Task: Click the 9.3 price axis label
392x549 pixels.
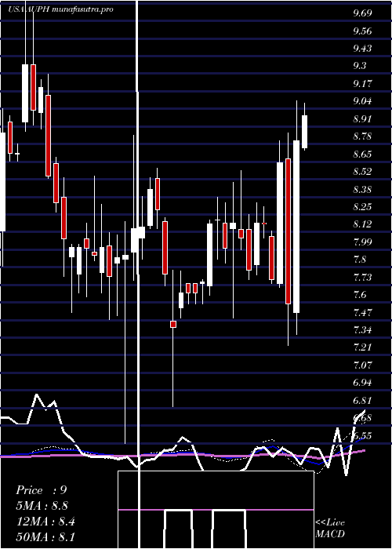Action: [x=360, y=66]
